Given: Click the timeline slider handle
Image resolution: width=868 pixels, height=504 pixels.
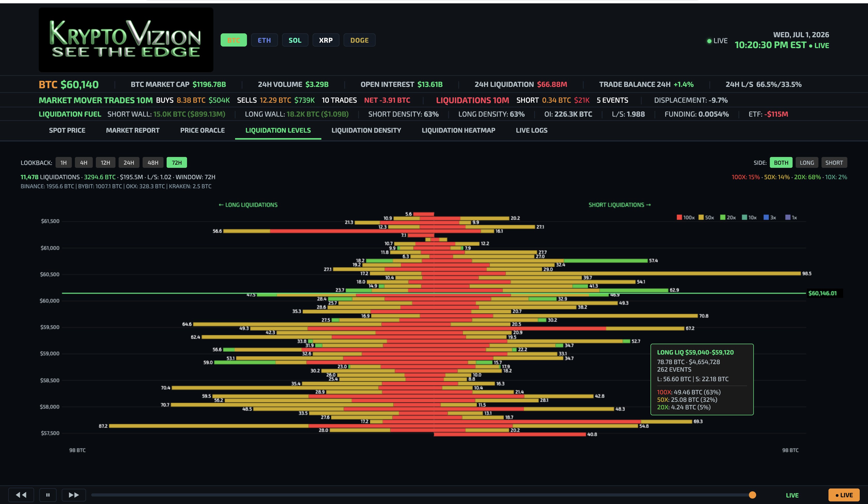Looking at the screenshot, I should click(x=752, y=495).
